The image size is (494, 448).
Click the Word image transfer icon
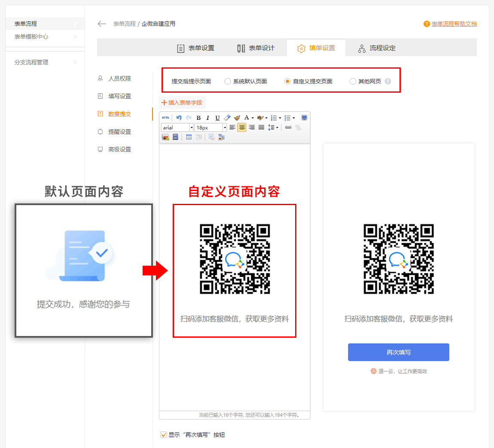pos(211,137)
